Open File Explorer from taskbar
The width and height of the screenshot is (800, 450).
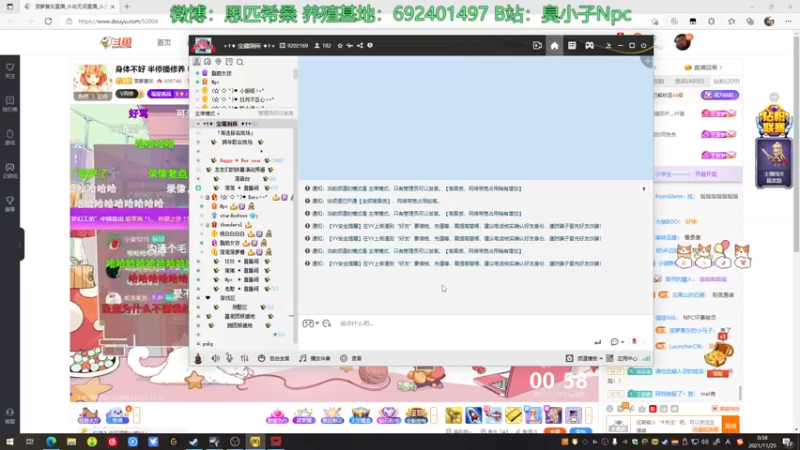[71, 442]
